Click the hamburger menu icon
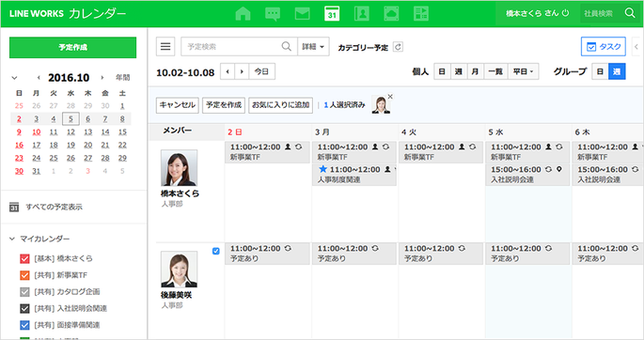 (165, 46)
